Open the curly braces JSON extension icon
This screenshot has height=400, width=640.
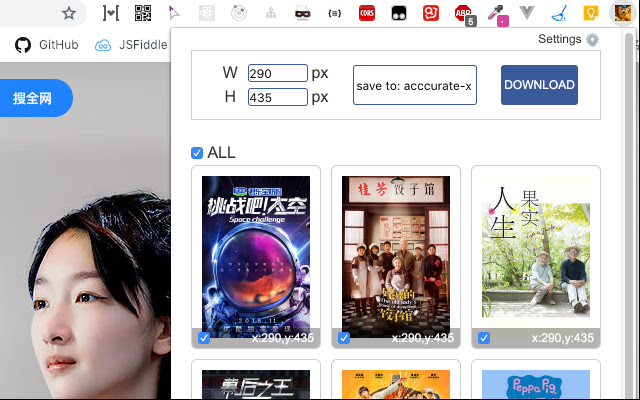pyautogui.click(x=334, y=13)
